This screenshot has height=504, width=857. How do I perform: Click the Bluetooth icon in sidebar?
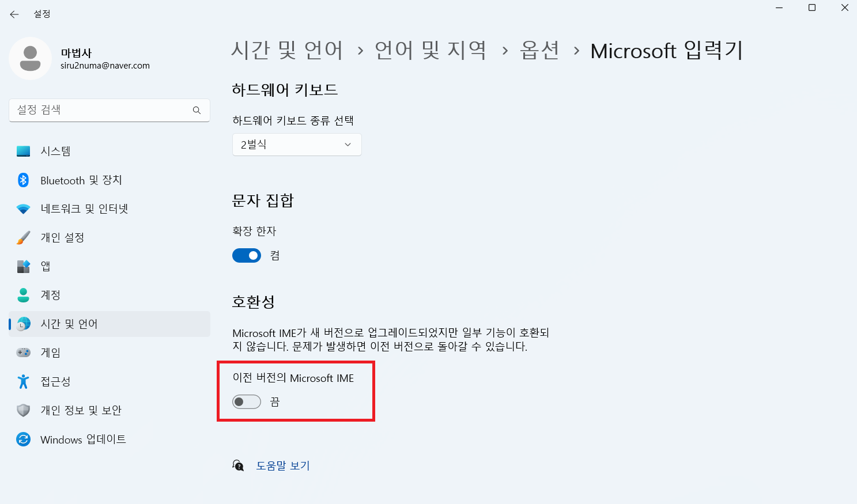23,180
